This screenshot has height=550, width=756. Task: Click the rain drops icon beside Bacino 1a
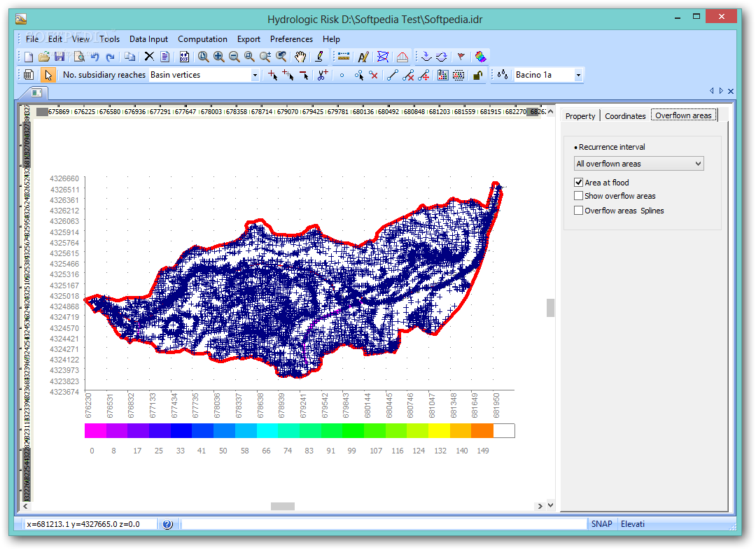point(503,75)
